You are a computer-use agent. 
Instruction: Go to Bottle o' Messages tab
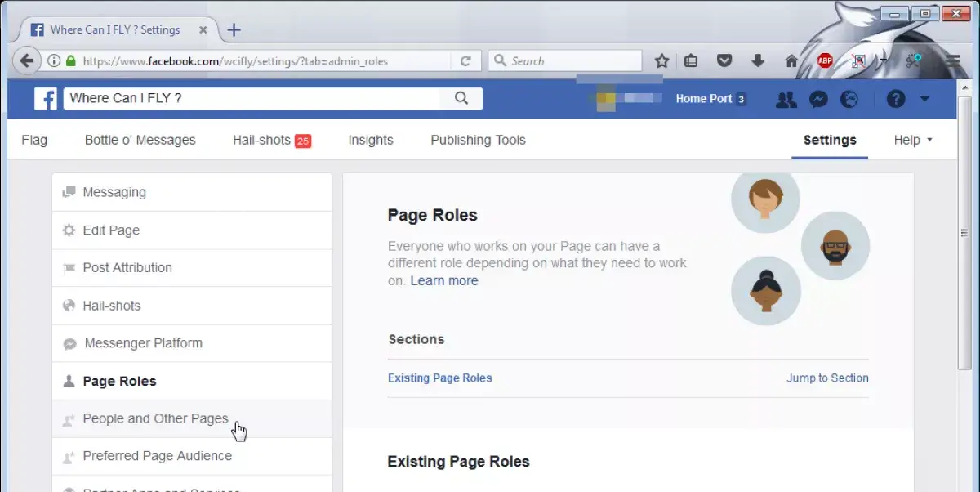[x=140, y=140]
